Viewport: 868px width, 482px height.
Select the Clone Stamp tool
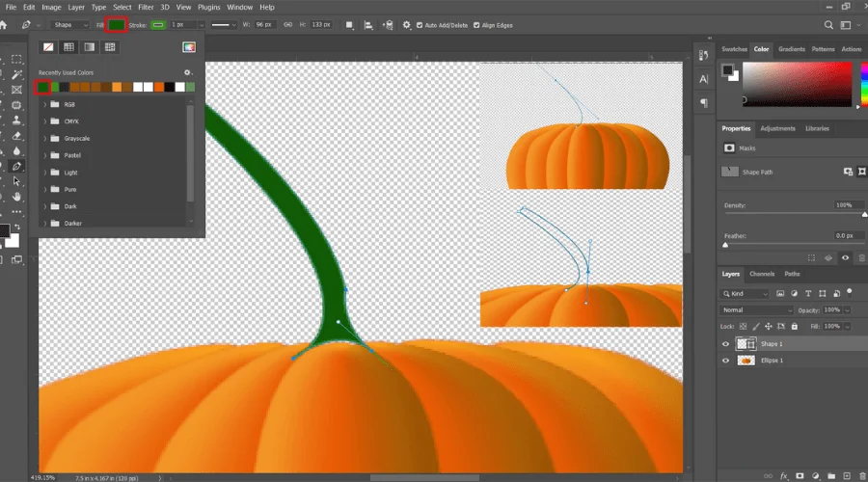click(x=16, y=120)
